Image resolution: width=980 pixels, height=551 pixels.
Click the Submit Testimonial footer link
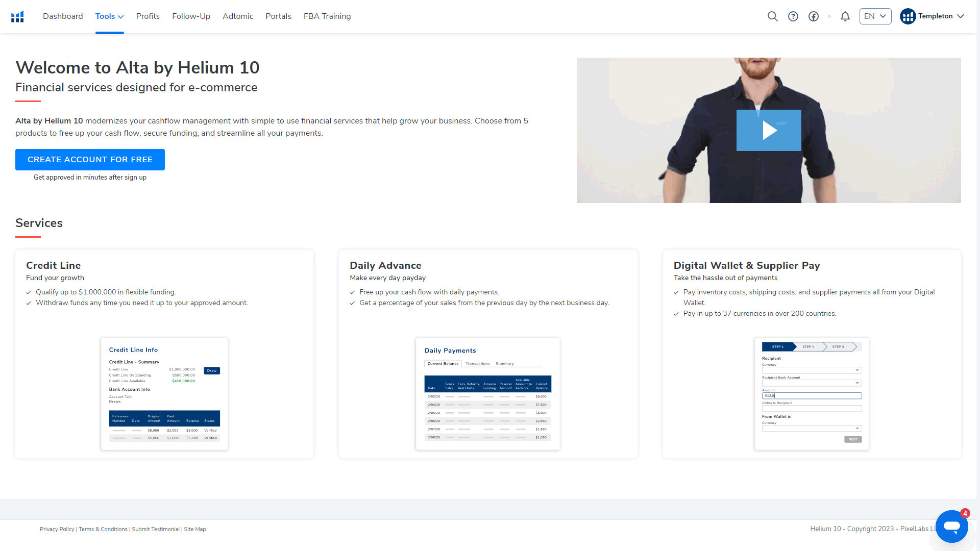pos(156,529)
